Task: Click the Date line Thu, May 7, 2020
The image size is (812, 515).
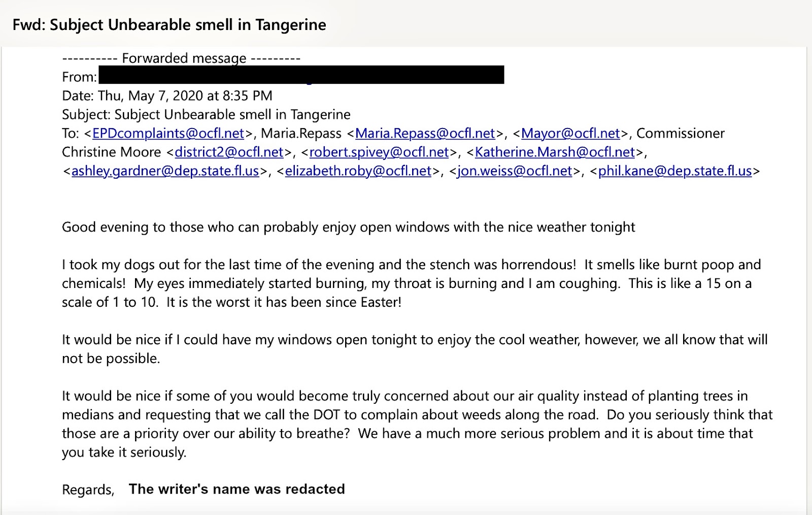Action: 167,95
